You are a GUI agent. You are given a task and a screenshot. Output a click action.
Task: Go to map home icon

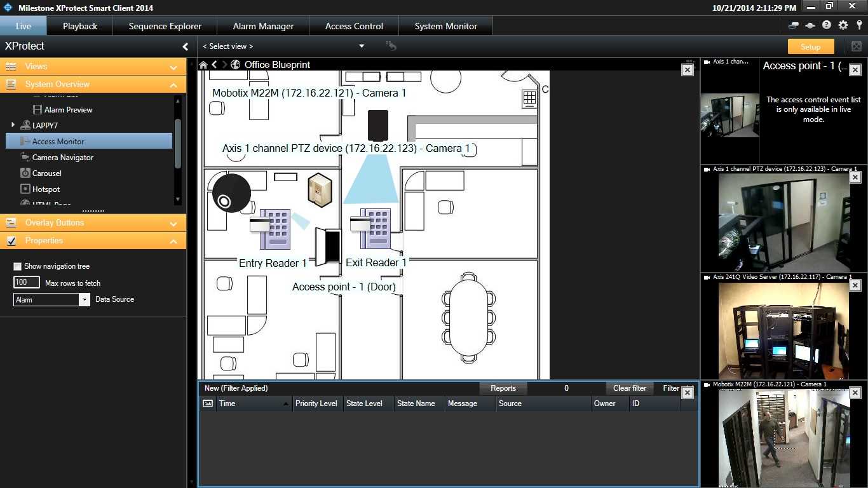pos(203,65)
